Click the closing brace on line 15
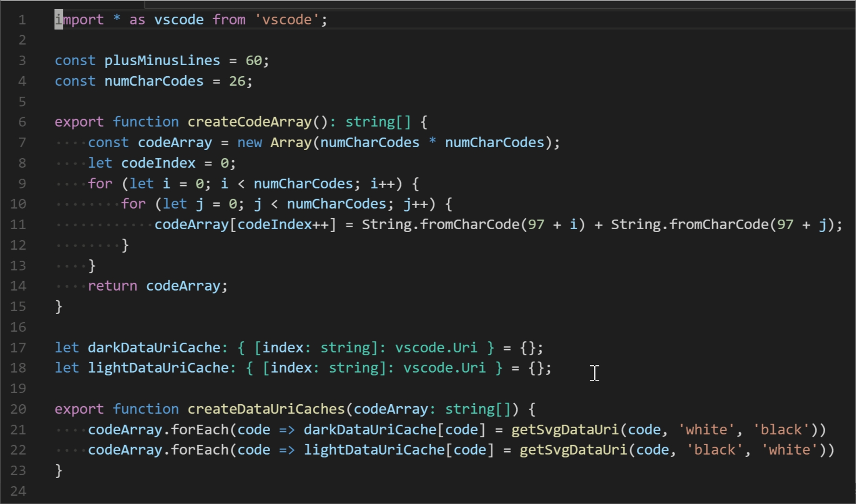 59,306
